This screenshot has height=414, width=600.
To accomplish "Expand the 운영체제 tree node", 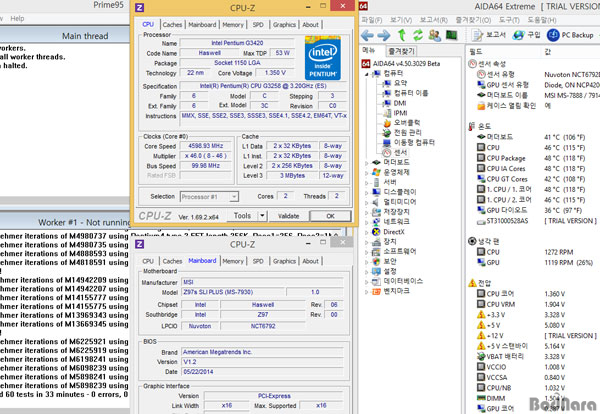I will pyautogui.click(x=367, y=173).
